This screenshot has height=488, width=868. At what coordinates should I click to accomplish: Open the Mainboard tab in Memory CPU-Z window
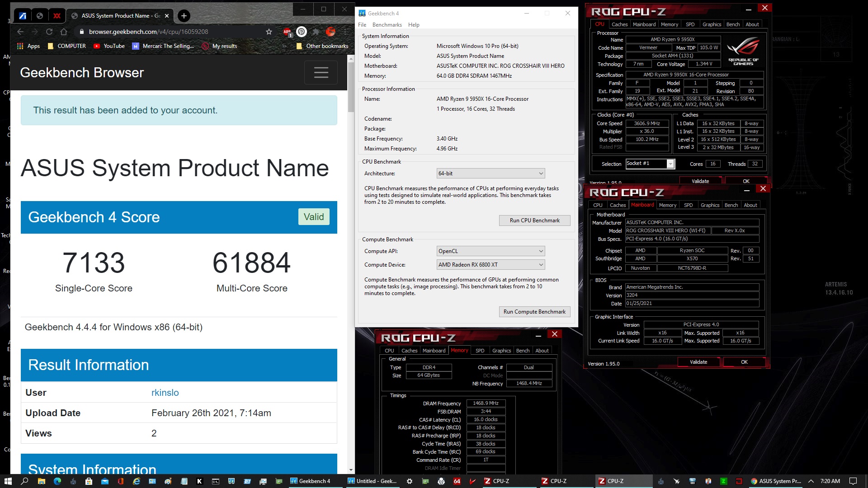click(x=434, y=351)
